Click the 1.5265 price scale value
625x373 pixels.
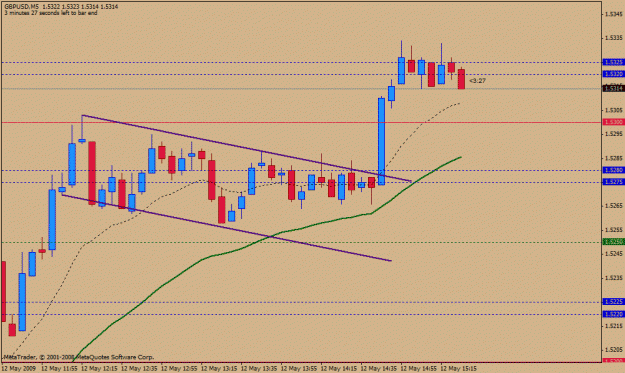[x=613, y=206]
